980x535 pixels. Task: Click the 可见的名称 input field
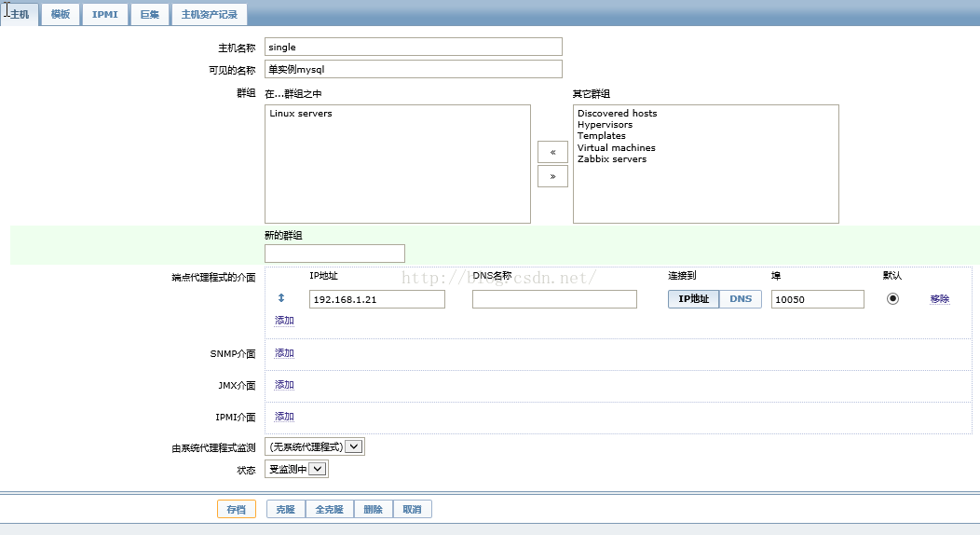click(413, 69)
